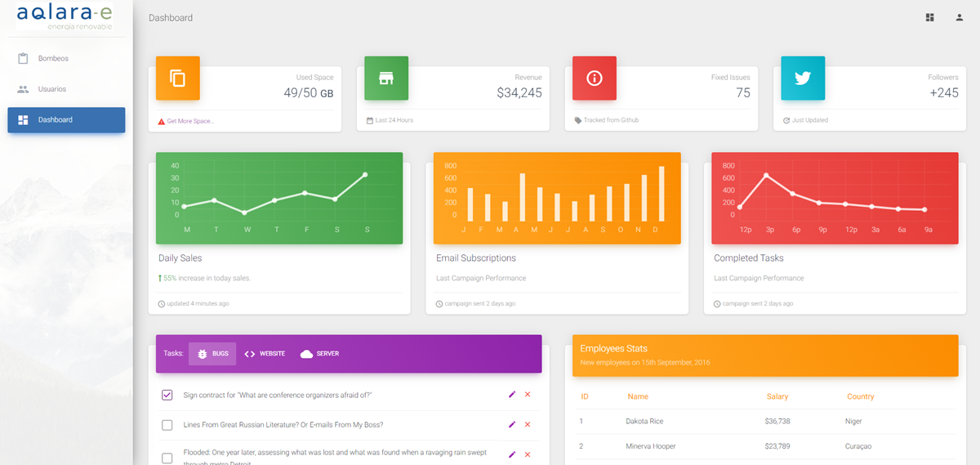The image size is (980, 465).
Task: Click the green Revenue store icon
Action: point(385,78)
